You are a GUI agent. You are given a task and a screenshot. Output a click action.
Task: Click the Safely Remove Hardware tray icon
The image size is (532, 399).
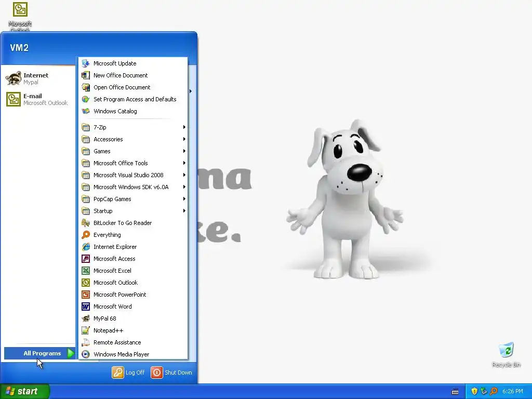(x=484, y=391)
